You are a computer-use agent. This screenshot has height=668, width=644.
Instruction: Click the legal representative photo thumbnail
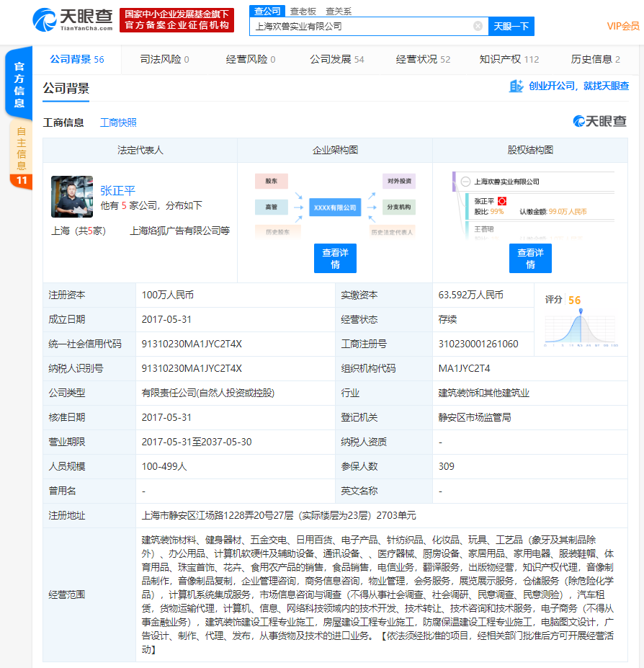(x=72, y=197)
